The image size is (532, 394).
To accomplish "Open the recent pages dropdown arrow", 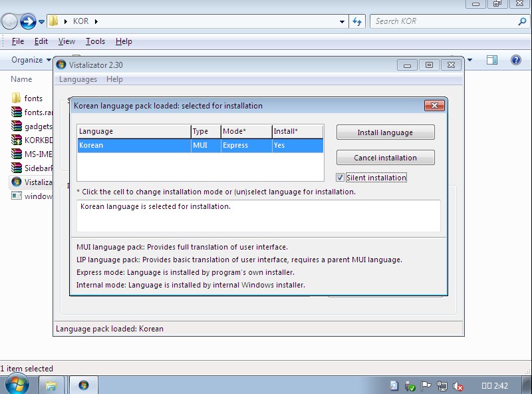I will pyautogui.click(x=41, y=22).
